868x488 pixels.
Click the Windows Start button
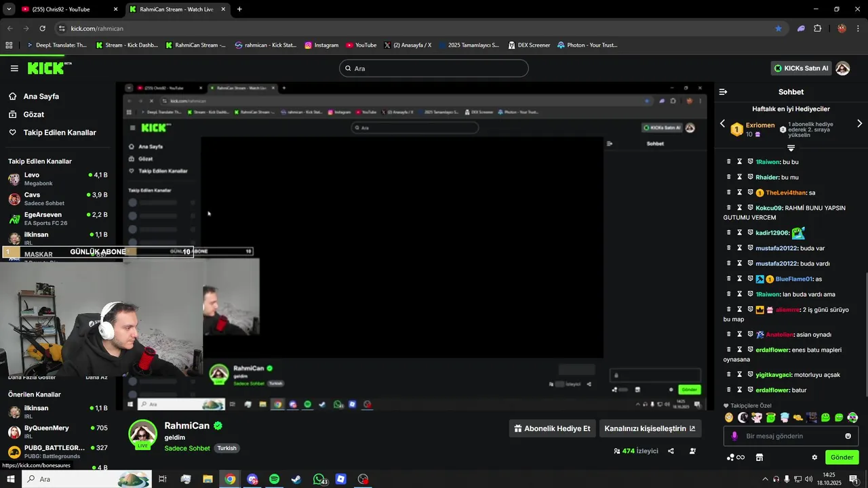pos(10,479)
